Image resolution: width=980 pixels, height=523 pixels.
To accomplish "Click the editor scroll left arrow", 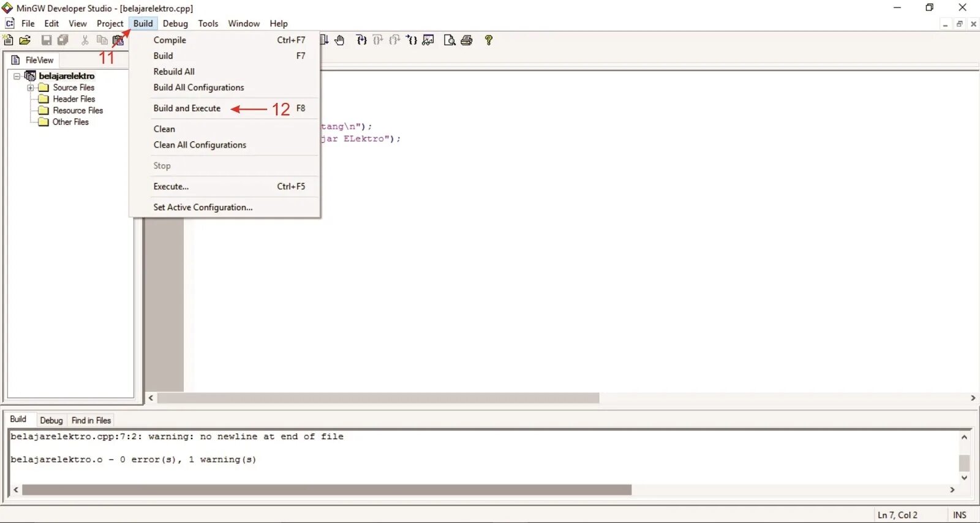I will (151, 398).
